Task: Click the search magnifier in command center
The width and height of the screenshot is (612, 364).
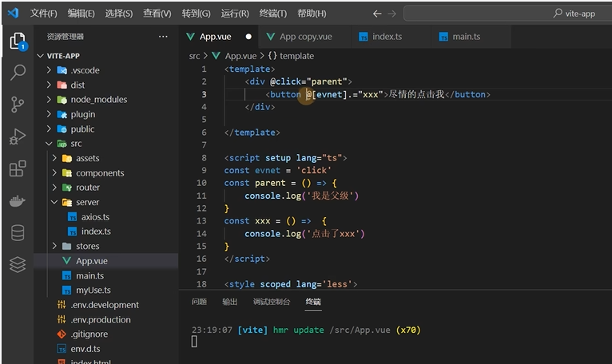Action: pos(558,14)
